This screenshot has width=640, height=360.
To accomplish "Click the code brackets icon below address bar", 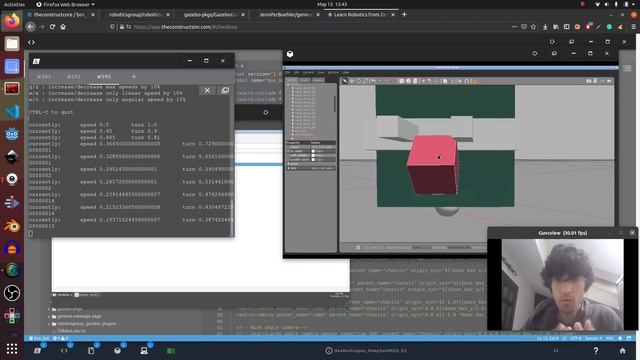I will [31, 42].
